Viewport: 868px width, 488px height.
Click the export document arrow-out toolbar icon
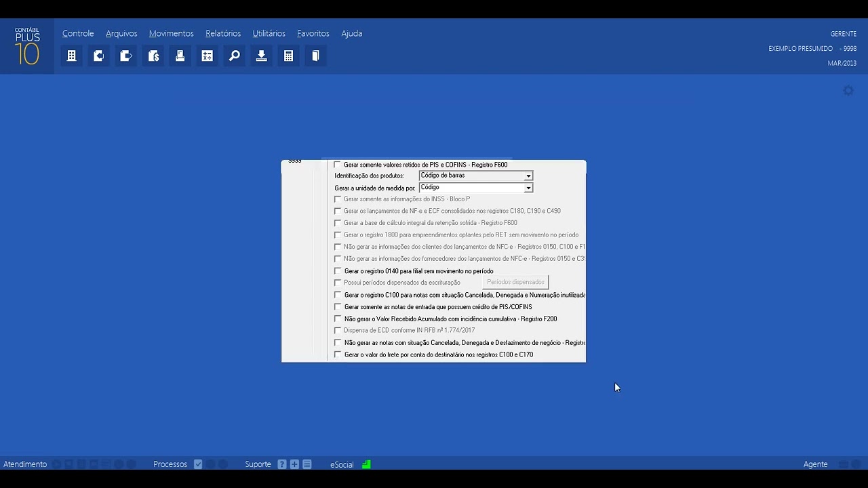click(125, 56)
